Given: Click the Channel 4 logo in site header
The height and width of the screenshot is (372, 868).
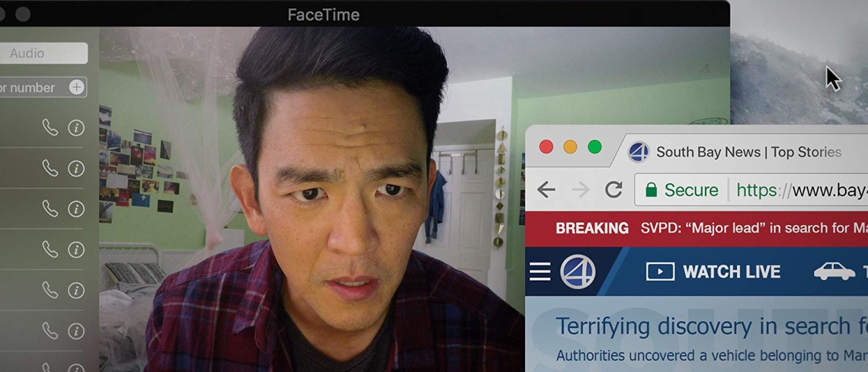Looking at the screenshot, I should (x=578, y=272).
